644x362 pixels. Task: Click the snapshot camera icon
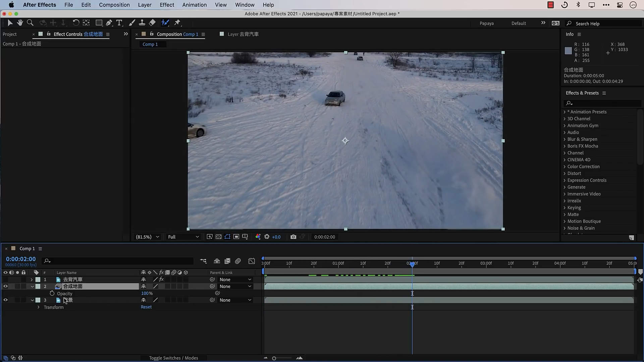(293, 237)
